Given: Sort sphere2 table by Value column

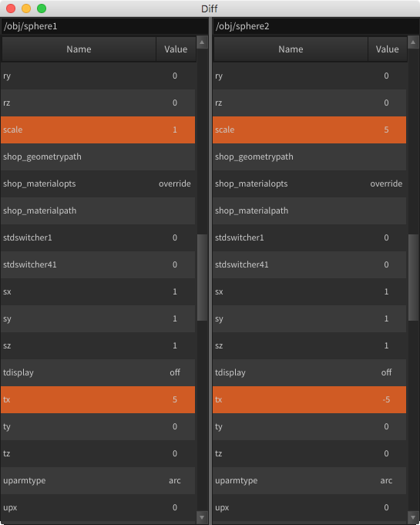Looking at the screenshot, I should (x=387, y=49).
